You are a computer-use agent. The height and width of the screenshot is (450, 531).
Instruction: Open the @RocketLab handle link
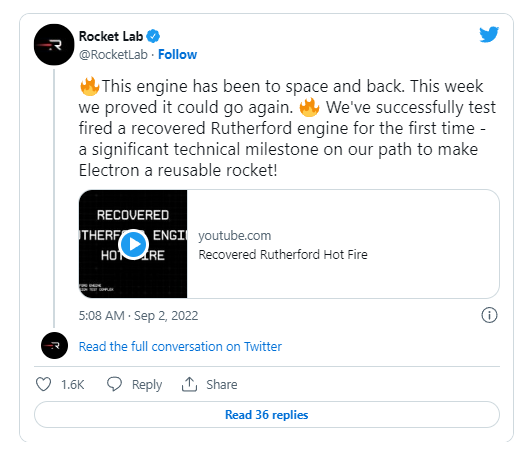tap(113, 55)
